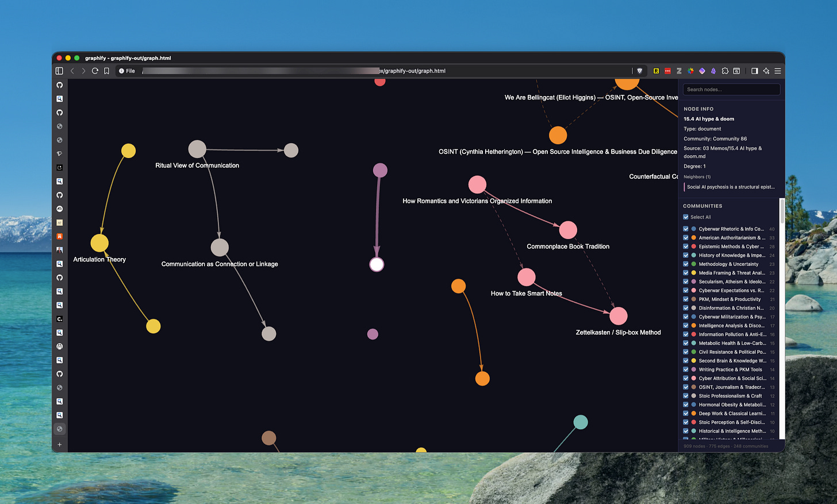Click Deep Work & Classical Learni label
This screenshot has height=504, width=837.
pyautogui.click(x=732, y=413)
